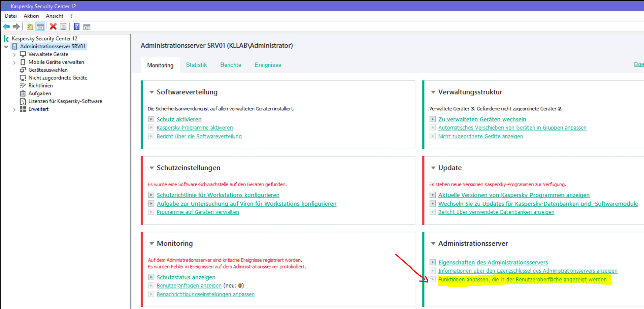This screenshot has height=309, width=644.
Task: Switch to the Berichte tab
Action: 231,65
